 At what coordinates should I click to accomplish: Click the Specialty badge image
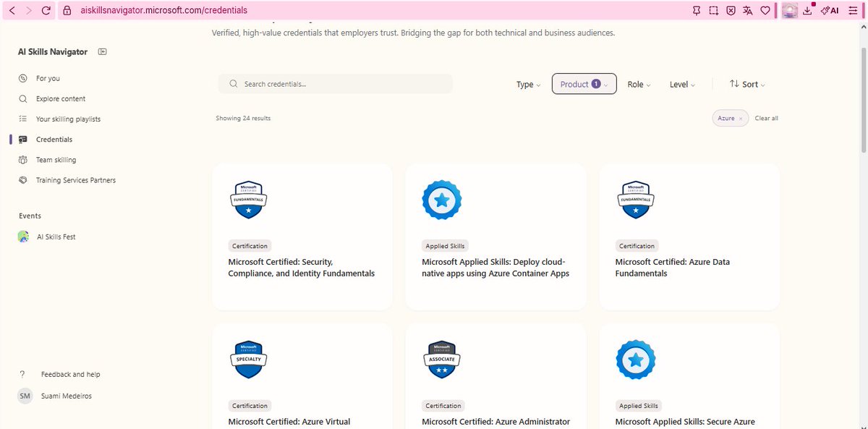coord(248,360)
